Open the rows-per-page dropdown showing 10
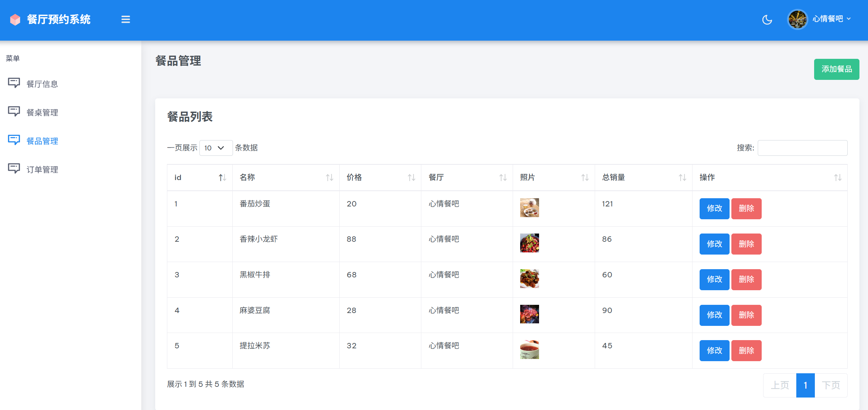 tap(215, 148)
